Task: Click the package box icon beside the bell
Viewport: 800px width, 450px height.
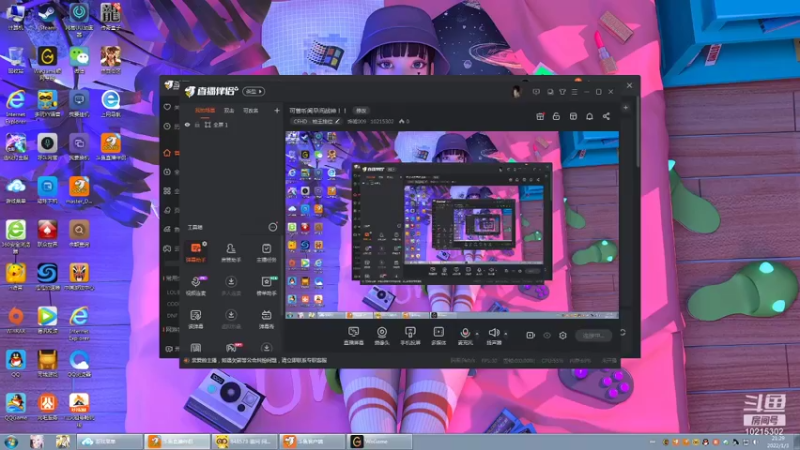Action: pos(573,116)
